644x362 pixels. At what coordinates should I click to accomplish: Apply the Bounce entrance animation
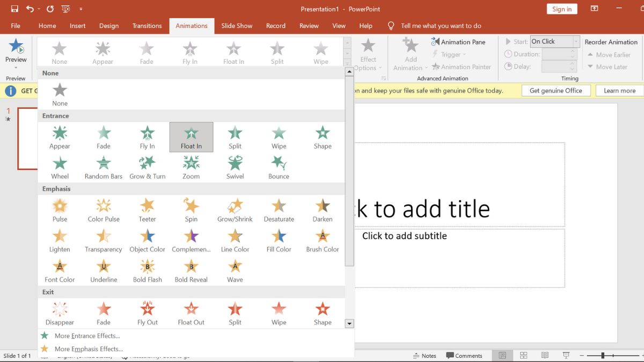coord(279,167)
